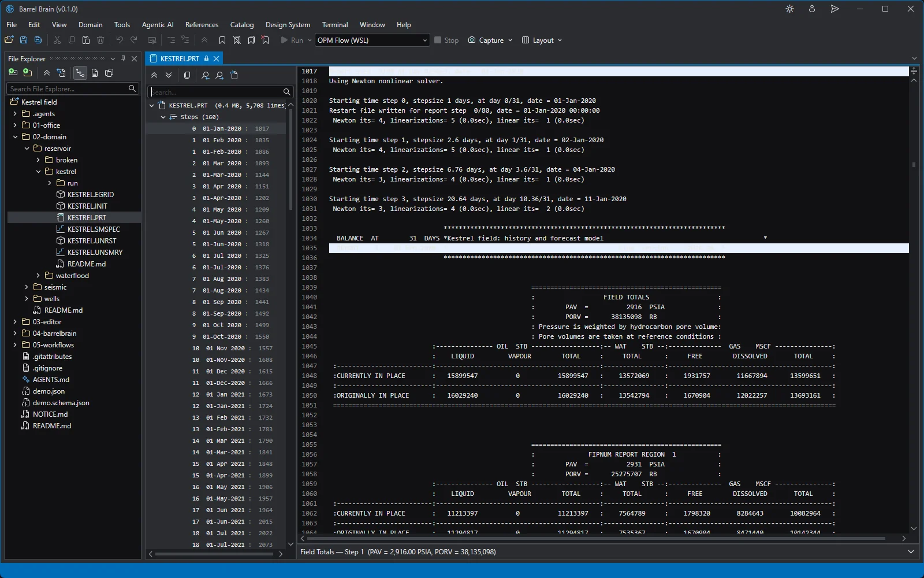Click the crossed-out bookmark icon
Image resolution: width=924 pixels, height=578 pixels.
click(x=237, y=40)
